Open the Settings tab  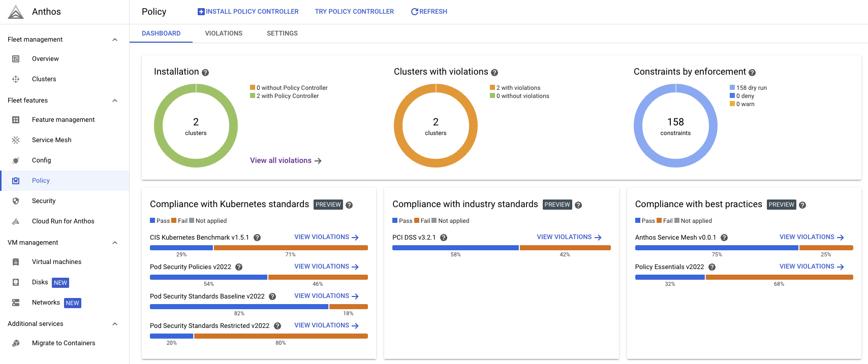[282, 34]
